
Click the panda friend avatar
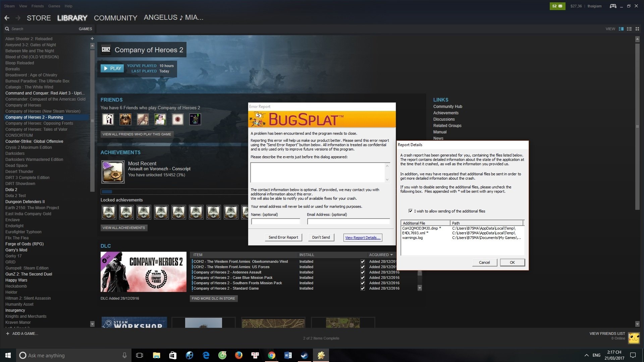point(108,119)
